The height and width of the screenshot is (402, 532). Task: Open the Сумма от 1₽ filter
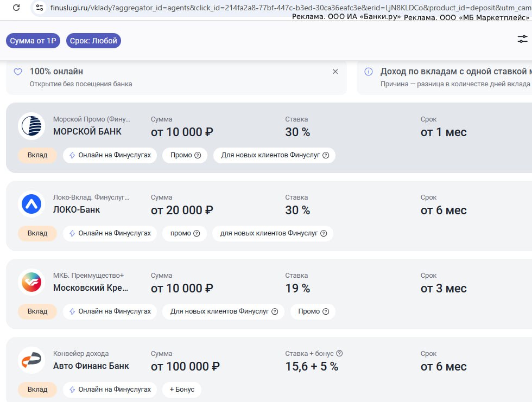(x=33, y=41)
